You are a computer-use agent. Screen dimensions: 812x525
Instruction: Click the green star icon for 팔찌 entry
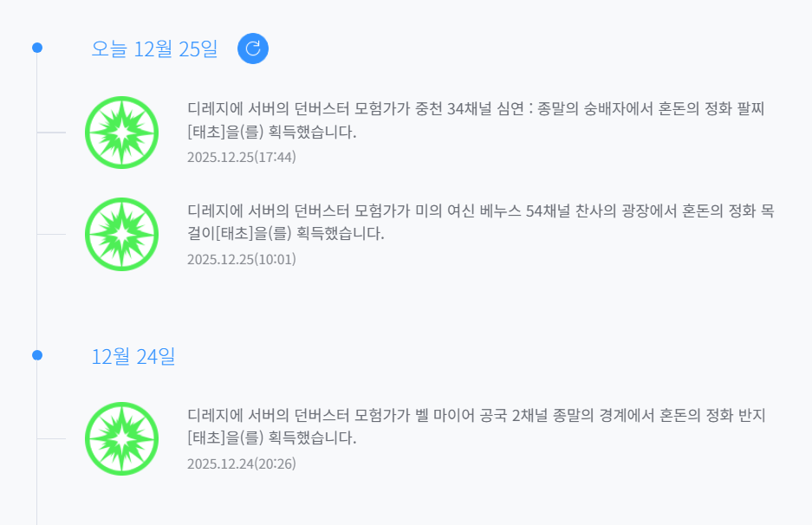(121, 133)
